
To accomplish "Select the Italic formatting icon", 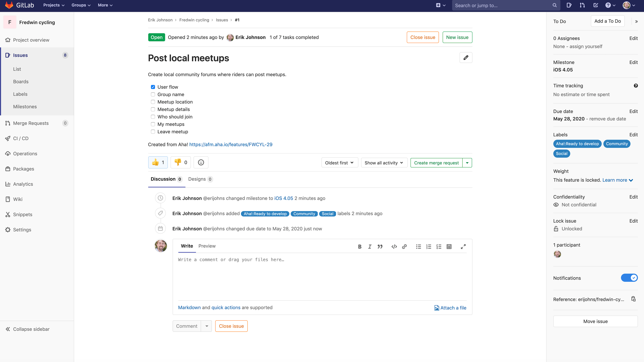I will pyautogui.click(x=370, y=247).
